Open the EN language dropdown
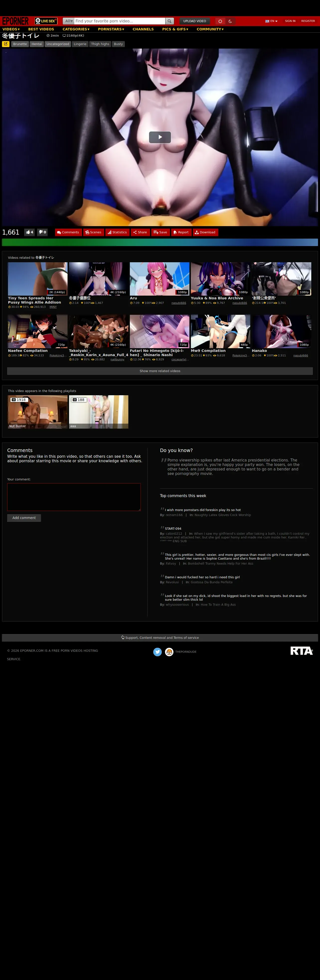This screenshot has height=980, width=320. 272,21
